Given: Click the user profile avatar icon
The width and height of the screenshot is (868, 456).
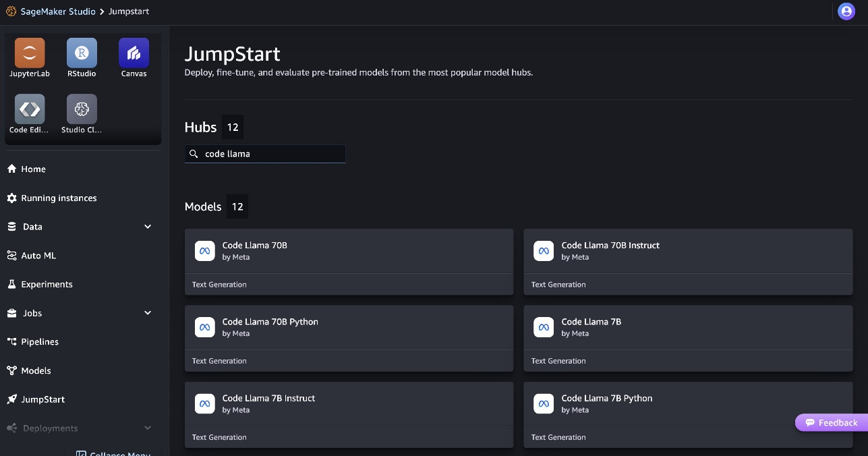Looking at the screenshot, I should (846, 11).
